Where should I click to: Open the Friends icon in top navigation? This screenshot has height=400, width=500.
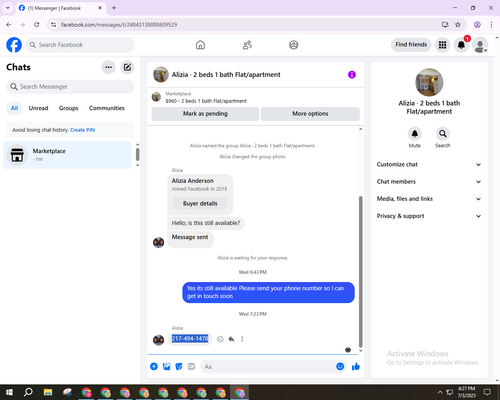(247, 45)
